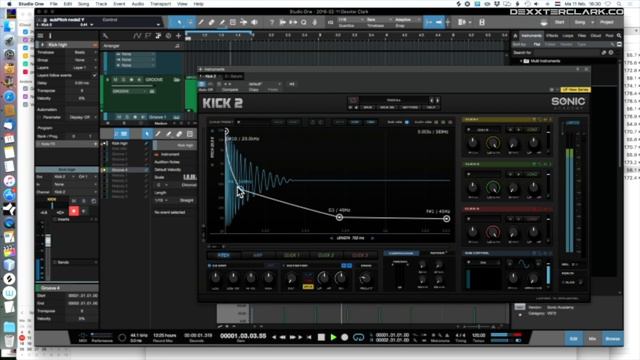Open the Kick 2 instrument output dropdown
640x360 pixels.
coord(64,177)
